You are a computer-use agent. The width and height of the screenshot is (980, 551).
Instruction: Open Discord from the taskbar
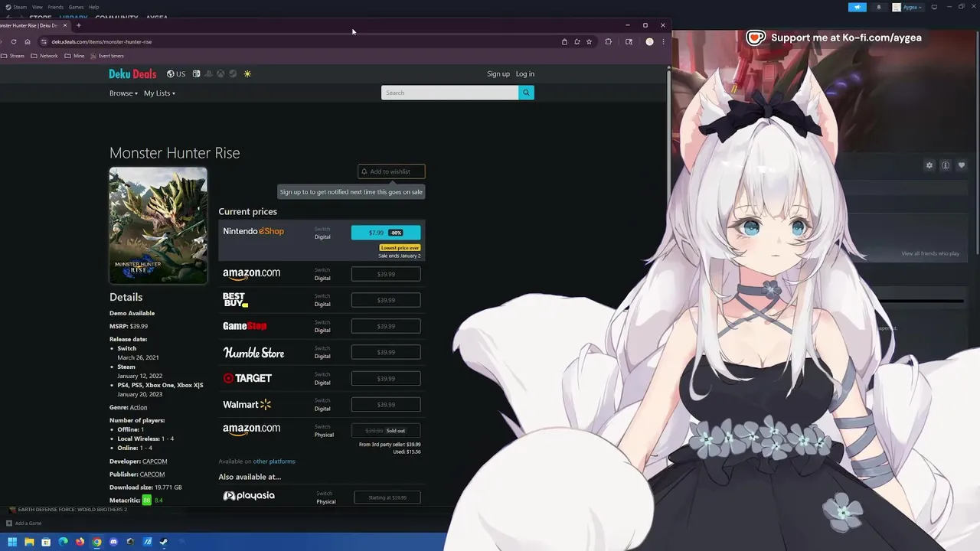click(x=113, y=542)
